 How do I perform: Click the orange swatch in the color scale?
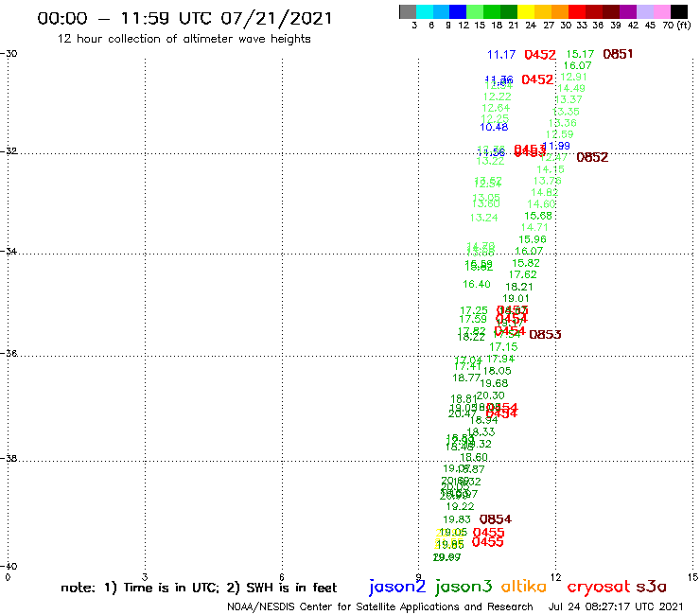pyautogui.click(x=560, y=11)
